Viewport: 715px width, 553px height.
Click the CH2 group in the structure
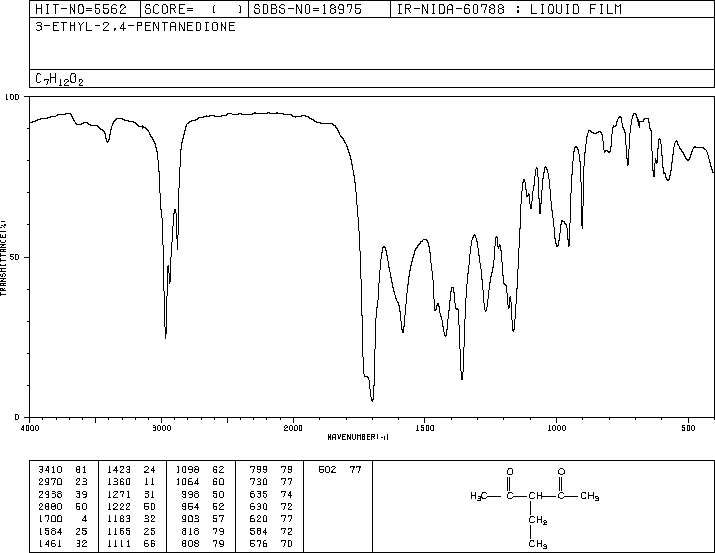(x=538, y=520)
